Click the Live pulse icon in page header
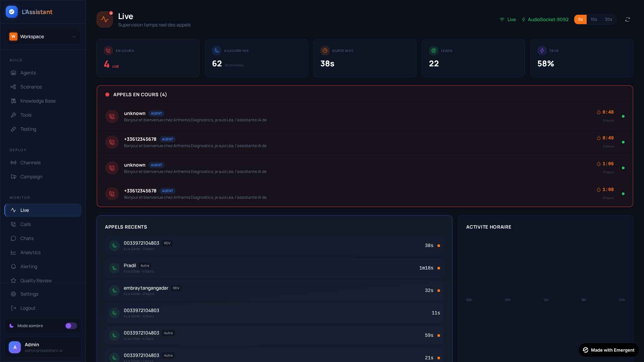 coord(104,19)
